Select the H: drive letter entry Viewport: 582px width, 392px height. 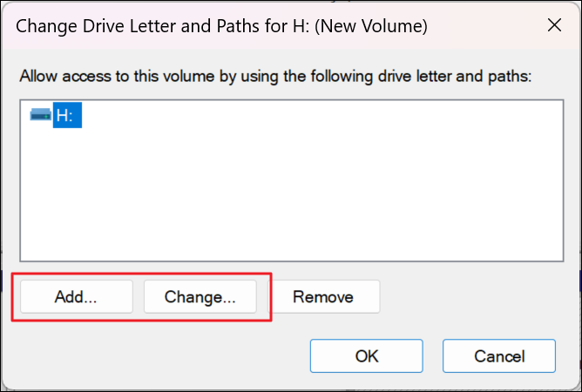click(67, 116)
